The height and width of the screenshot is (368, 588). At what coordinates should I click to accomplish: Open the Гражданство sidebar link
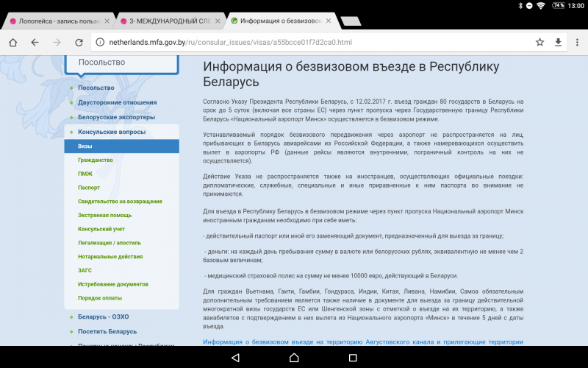coord(96,160)
